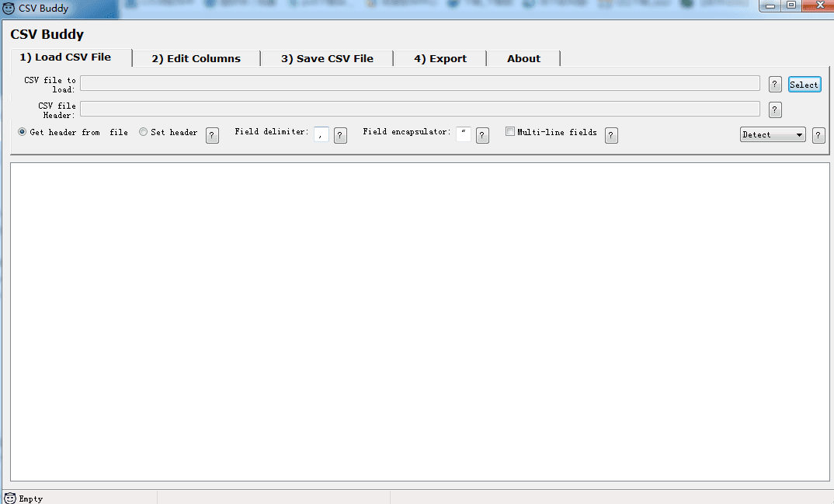Open help for header source options
Image resolution: width=834 pixels, height=504 pixels.
click(x=212, y=135)
